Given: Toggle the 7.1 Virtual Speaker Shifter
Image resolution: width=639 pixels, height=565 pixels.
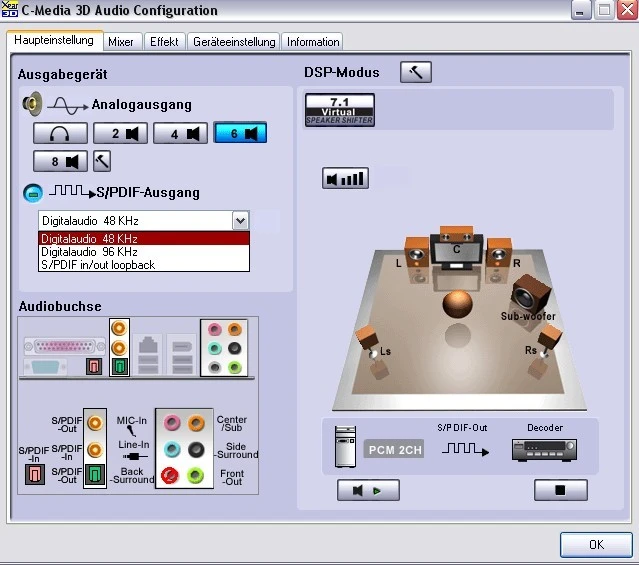Looking at the screenshot, I should (339, 110).
